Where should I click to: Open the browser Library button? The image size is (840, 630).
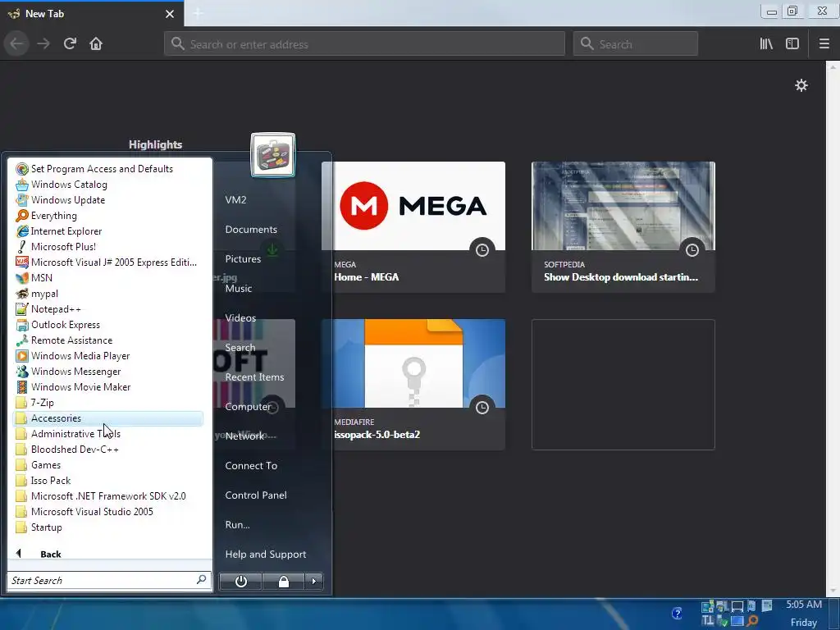pyautogui.click(x=767, y=43)
